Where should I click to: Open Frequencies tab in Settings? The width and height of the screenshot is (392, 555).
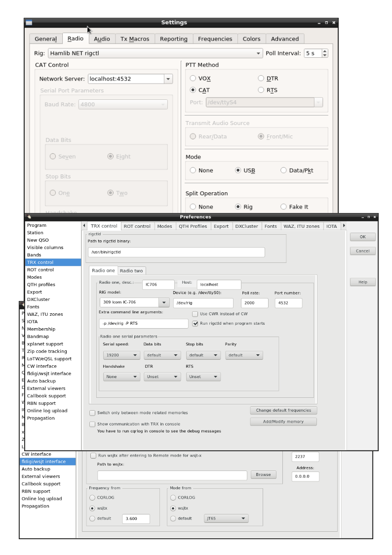click(215, 39)
